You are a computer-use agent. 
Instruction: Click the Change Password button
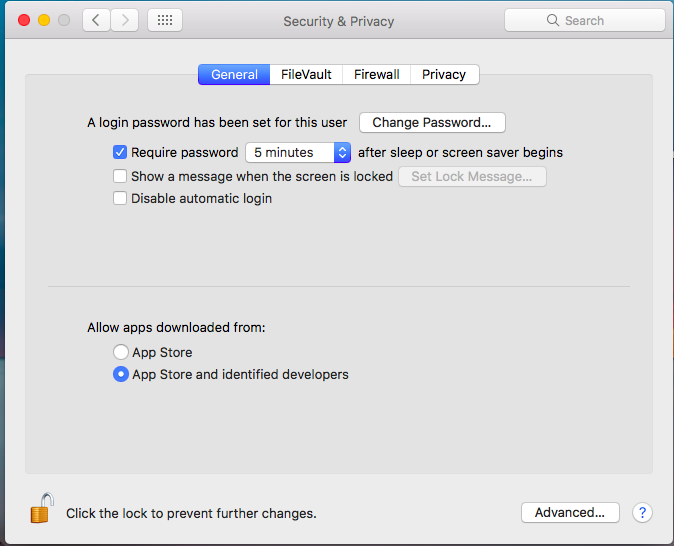coord(432,123)
